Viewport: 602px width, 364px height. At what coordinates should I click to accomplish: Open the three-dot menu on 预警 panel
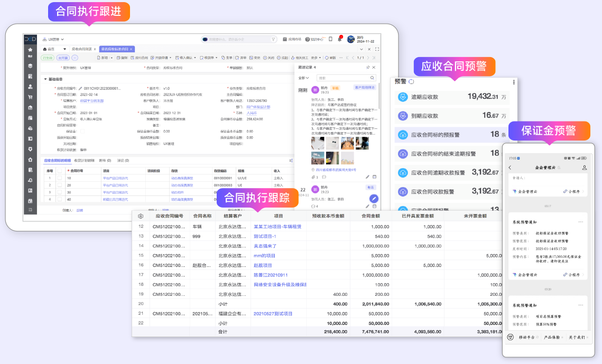(x=514, y=82)
